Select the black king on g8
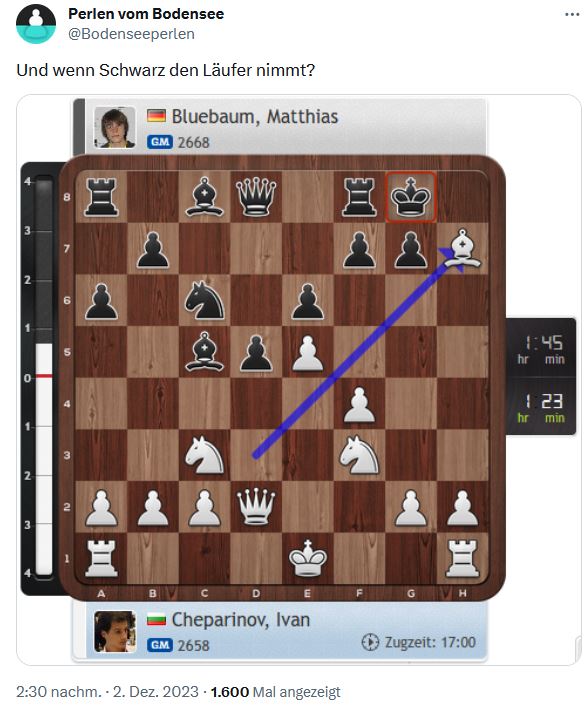The image size is (585, 710). pyautogui.click(x=411, y=197)
